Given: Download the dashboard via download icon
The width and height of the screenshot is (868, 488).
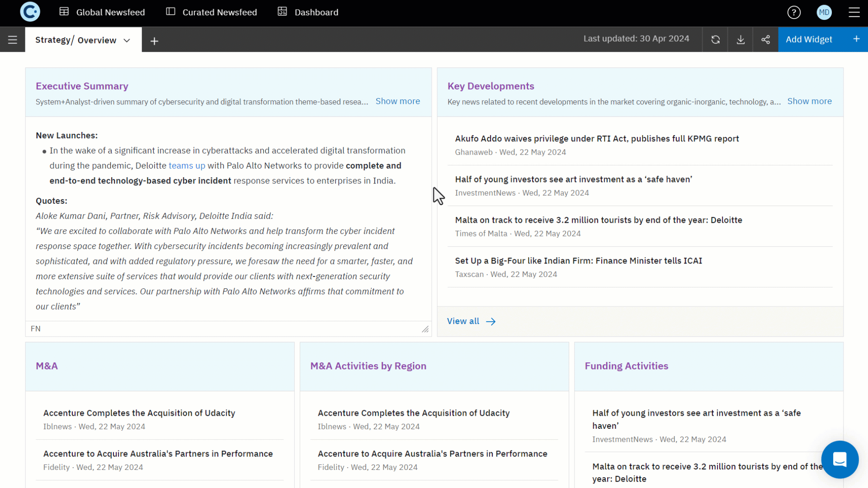Looking at the screenshot, I should click(x=741, y=40).
